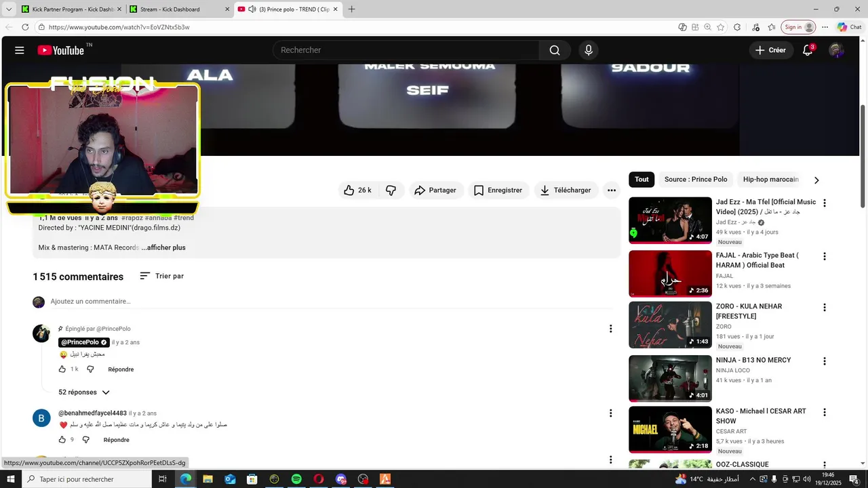The height and width of the screenshot is (488, 868).
Task: Open the tab list dropdown arrow
Action: pos(9,9)
